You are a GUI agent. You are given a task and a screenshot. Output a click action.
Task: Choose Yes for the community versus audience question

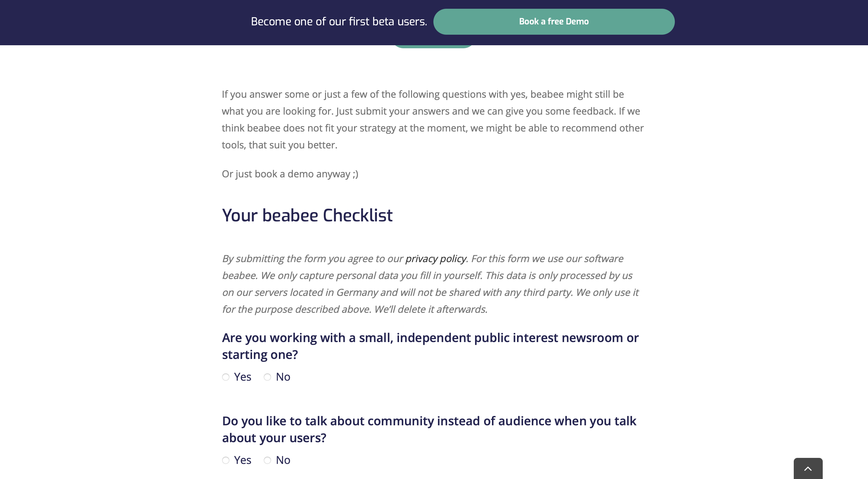[226, 460]
